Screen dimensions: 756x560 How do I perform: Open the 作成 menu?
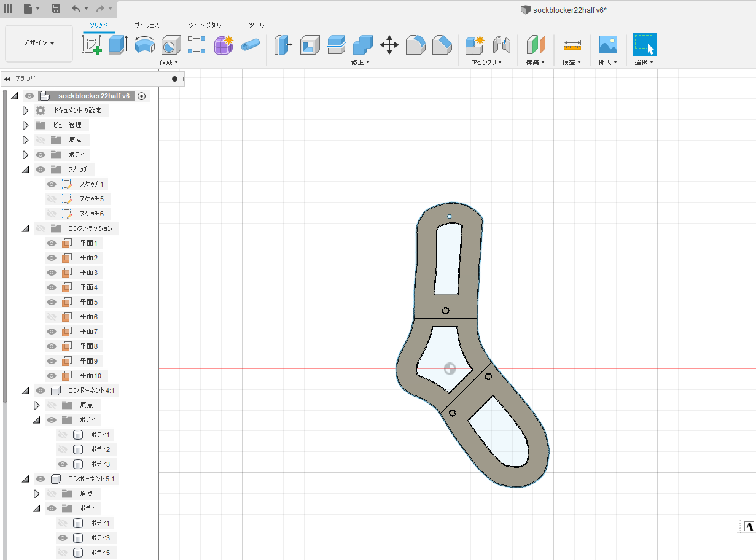[168, 62]
